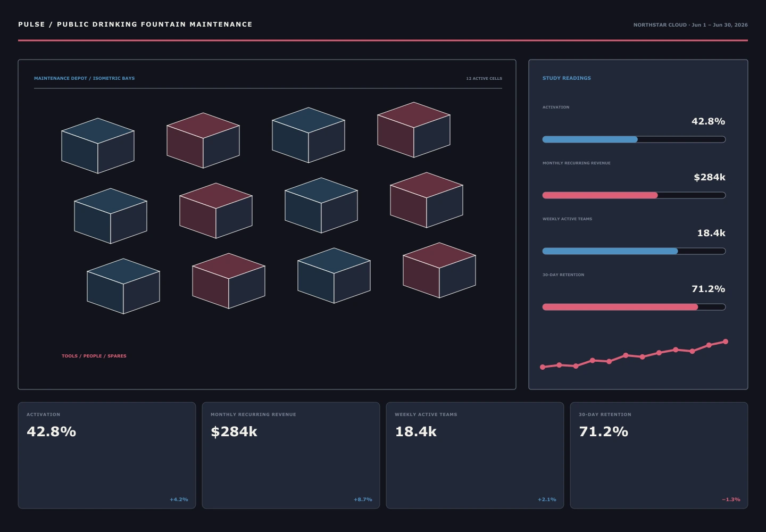766x532 pixels.
Task: Click the large 71.2% value on the bottom card
Action: [x=604, y=431]
